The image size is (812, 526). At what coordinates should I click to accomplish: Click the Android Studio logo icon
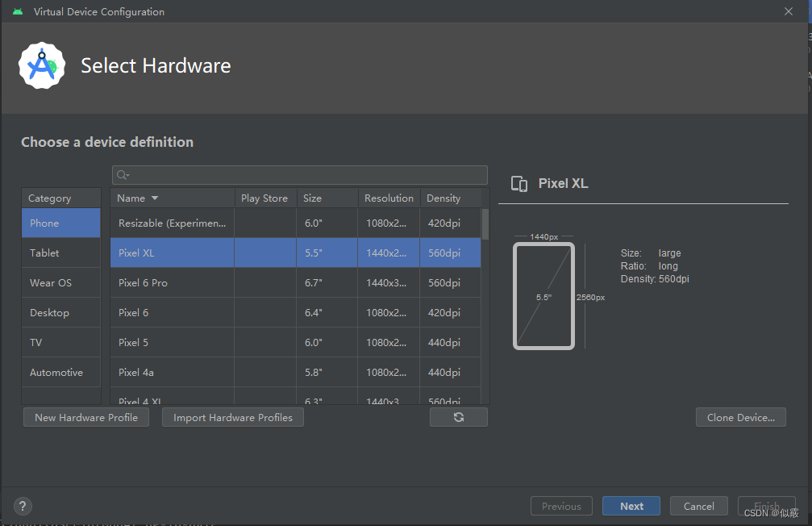coord(42,66)
